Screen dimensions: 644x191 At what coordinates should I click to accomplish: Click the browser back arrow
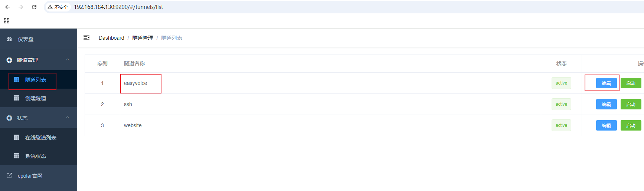(x=7, y=7)
